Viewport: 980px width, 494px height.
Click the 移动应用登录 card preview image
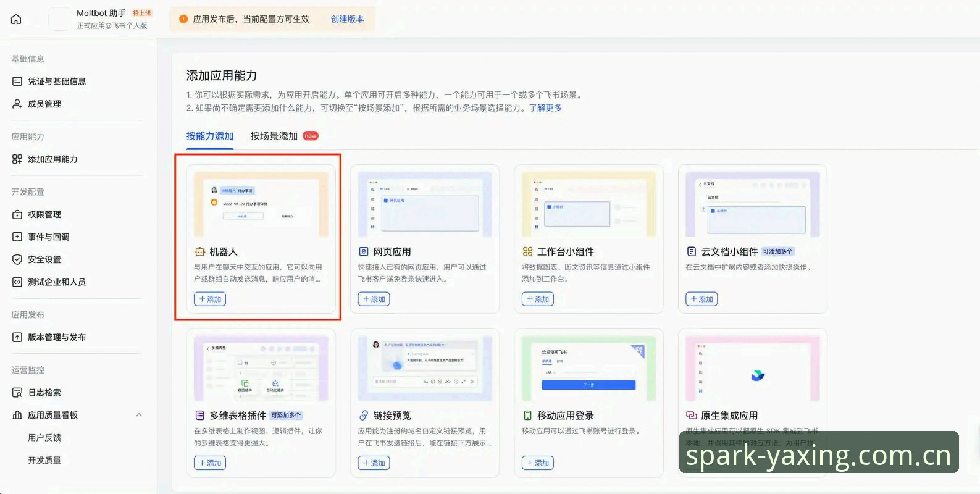[589, 369]
